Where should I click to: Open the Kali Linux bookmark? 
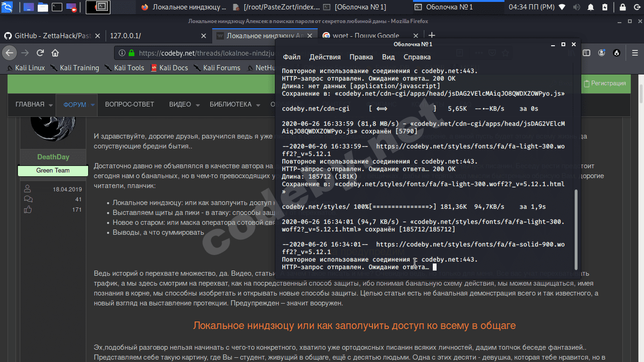point(26,68)
